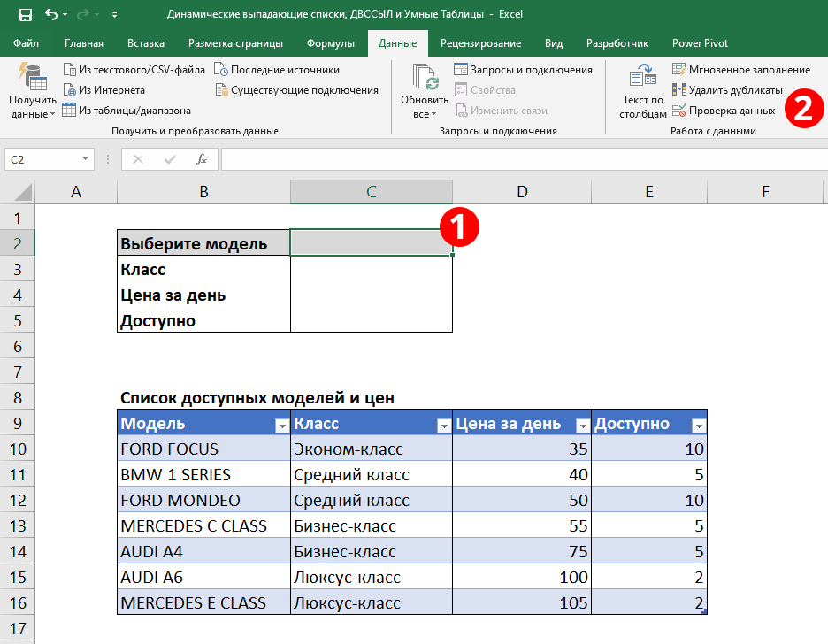Viewport: 828px width, 644px height.
Task: Click Удалить дубликаты
Action: coord(727,90)
